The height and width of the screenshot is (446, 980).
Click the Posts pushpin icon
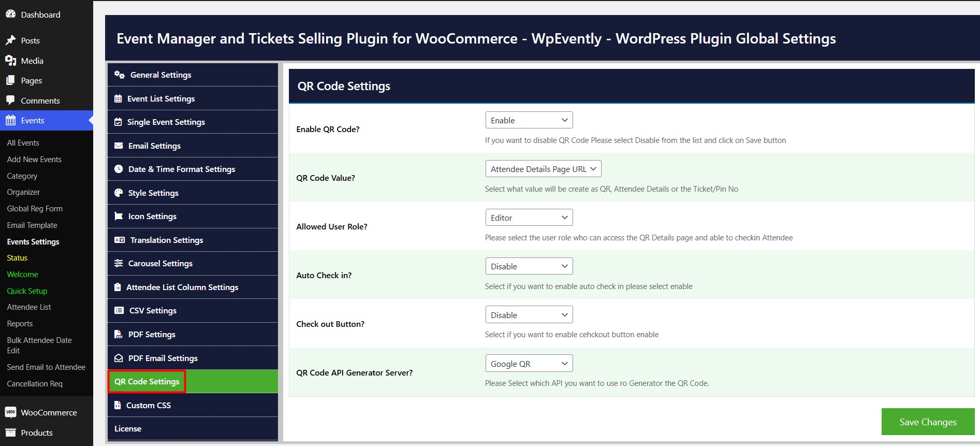click(10, 40)
